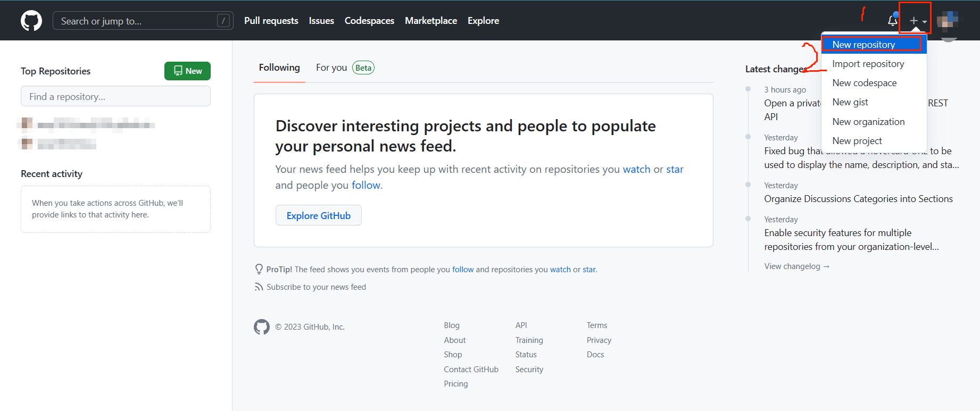This screenshot has width=980, height=411.
Task: Open the Blog footer link
Action: click(452, 325)
